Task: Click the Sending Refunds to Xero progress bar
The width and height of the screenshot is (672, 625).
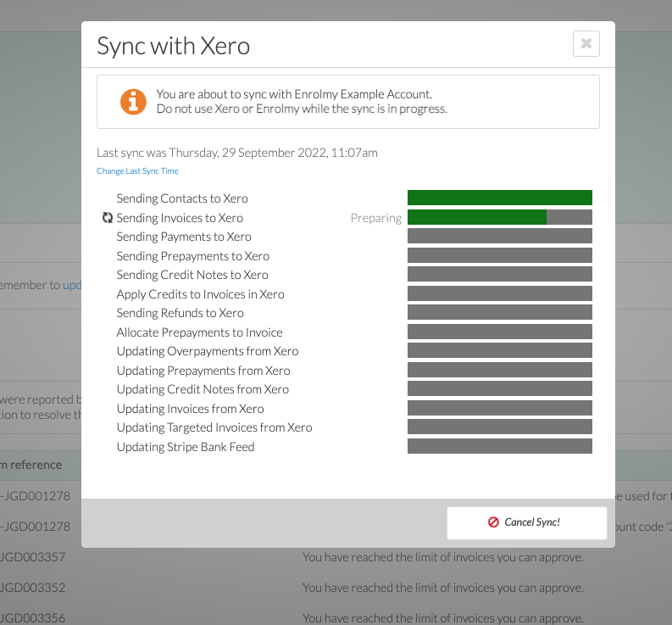Action: click(500, 312)
